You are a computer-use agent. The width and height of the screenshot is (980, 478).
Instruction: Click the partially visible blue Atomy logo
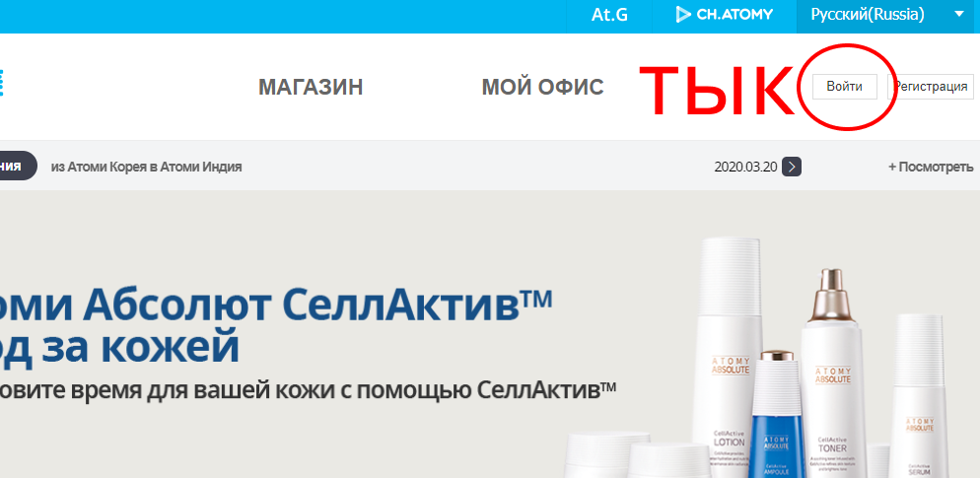tap(1, 83)
